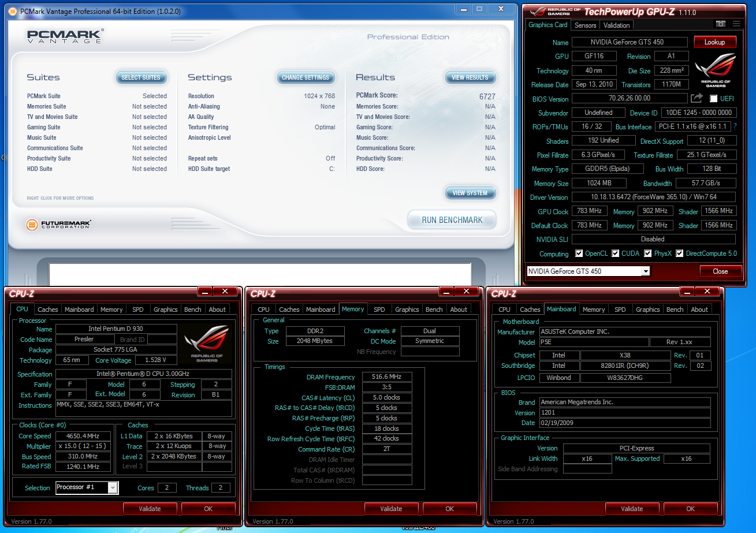This screenshot has height=533, width=756.
Task: Click the Resolution setting 1024 x 768
Action: [319, 96]
